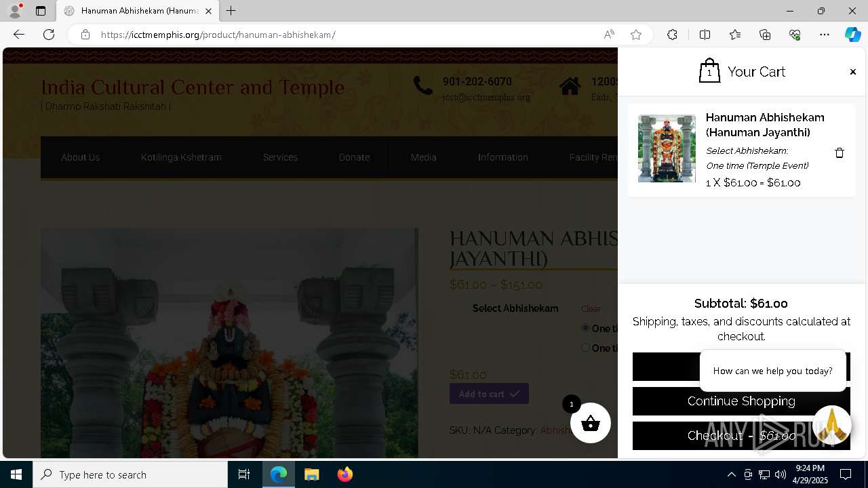This screenshot has height=488, width=868.
Task: Open the Favorites list icon
Action: tap(735, 35)
